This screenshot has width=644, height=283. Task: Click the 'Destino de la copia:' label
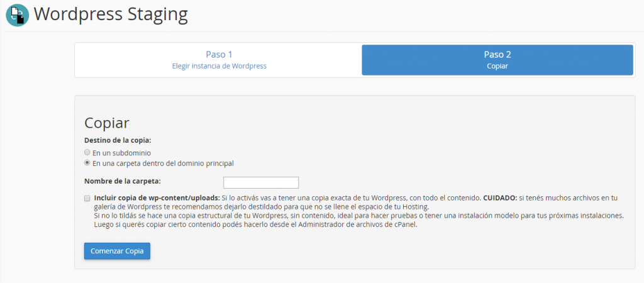[x=118, y=140]
